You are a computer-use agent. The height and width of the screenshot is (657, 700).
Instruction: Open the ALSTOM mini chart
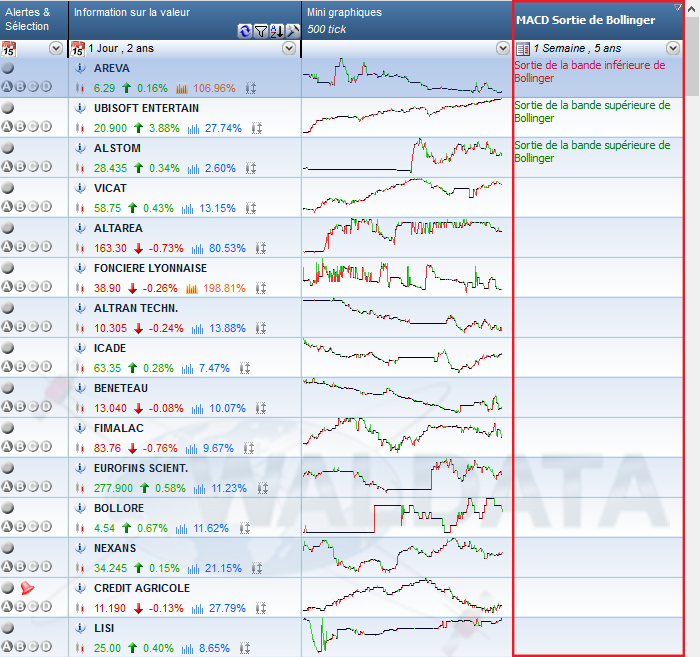pyautogui.click(x=403, y=157)
